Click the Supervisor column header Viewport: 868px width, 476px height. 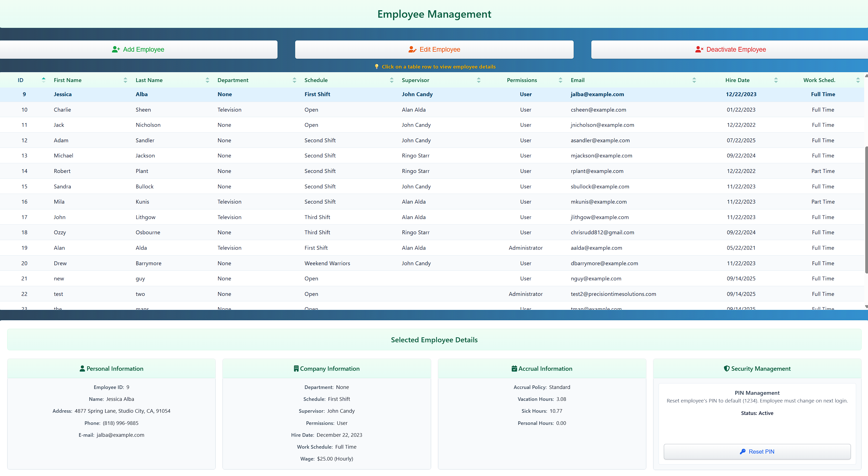[416, 80]
